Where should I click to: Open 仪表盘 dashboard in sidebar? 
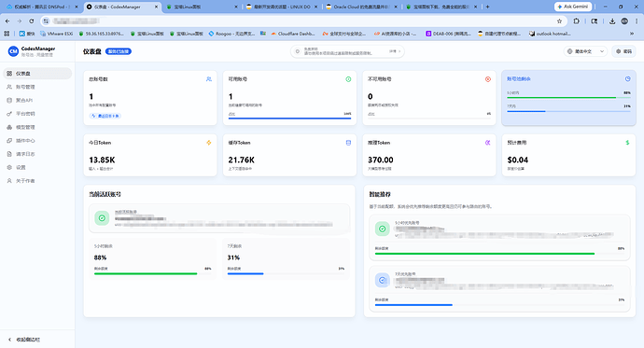(37, 74)
